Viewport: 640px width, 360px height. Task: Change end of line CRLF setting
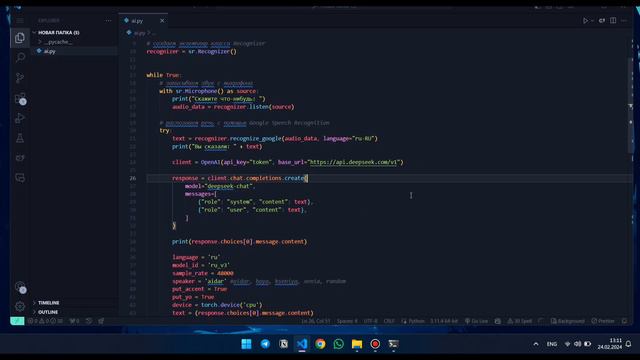tap(389, 321)
